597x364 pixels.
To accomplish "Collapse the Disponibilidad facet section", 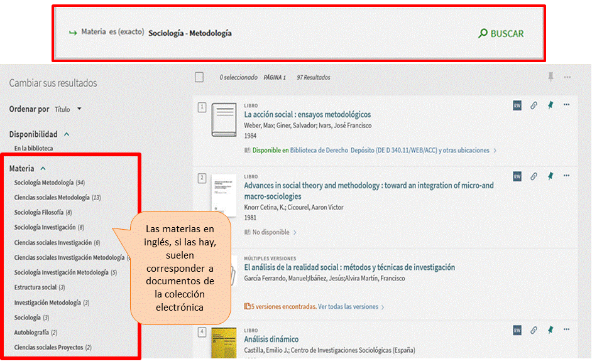I will tap(67, 134).
